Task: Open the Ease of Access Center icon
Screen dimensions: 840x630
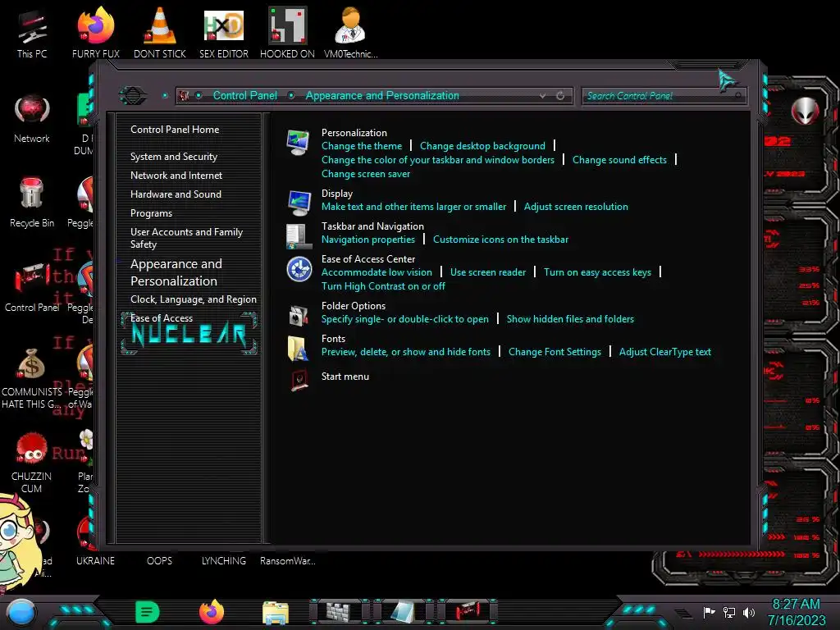Action: (x=299, y=269)
